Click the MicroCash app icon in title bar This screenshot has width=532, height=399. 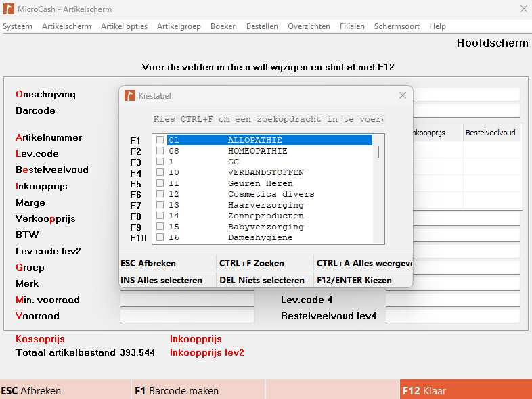pos(9,9)
